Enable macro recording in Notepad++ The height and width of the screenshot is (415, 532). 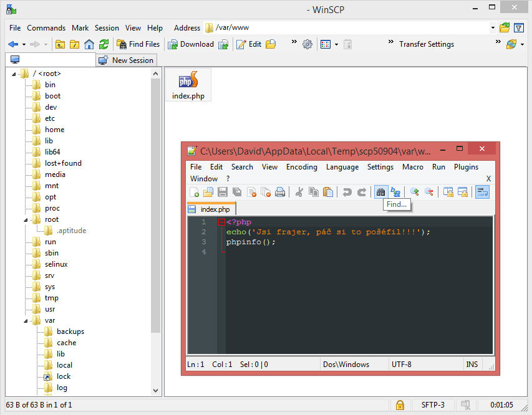tap(412, 167)
